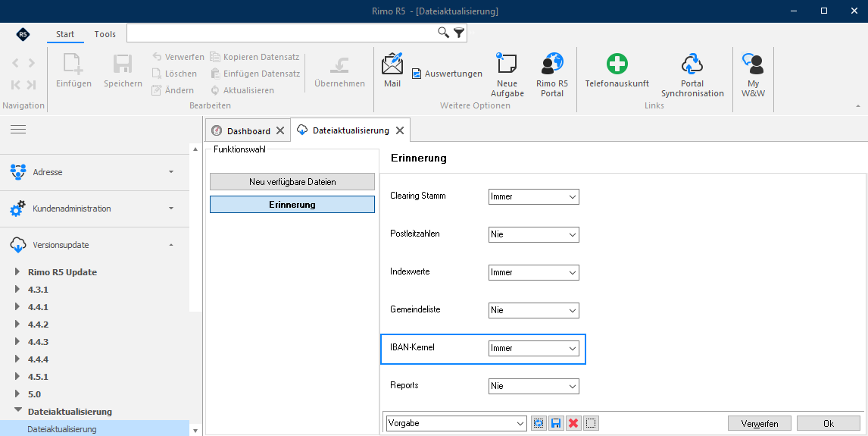The height and width of the screenshot is (436, 868).
Task: Expand the 4.5.1 tree node
Action: coord(17,377)
